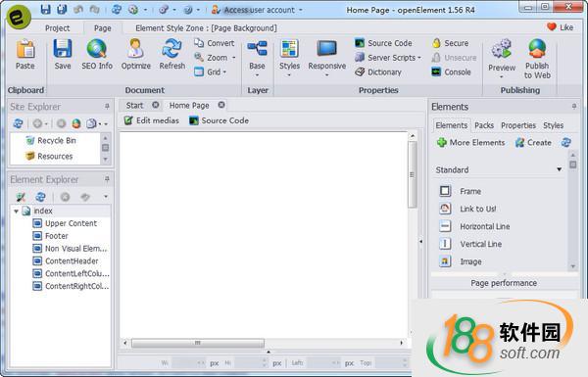Viewport: 588px width, 377px height.
Task: Open the Zoom dropdown
Action: (215, 58)
